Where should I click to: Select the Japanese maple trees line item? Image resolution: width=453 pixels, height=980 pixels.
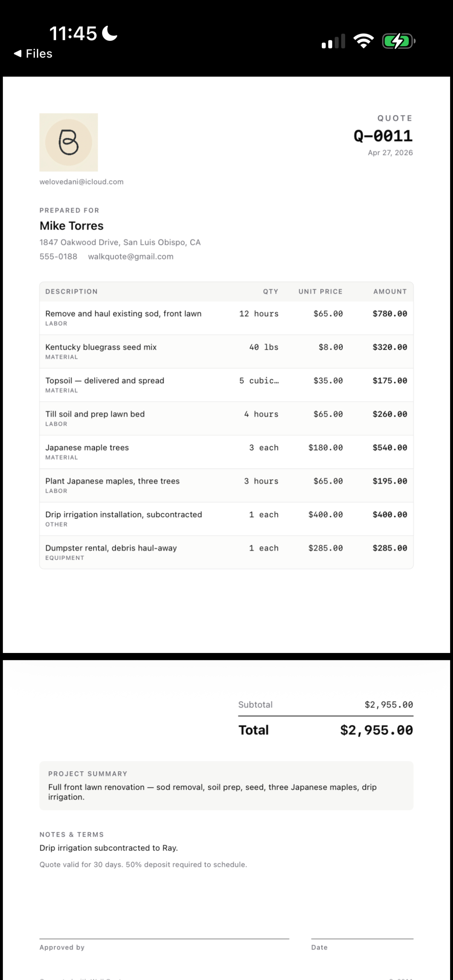pyautogui.click(x=226, y=452)
